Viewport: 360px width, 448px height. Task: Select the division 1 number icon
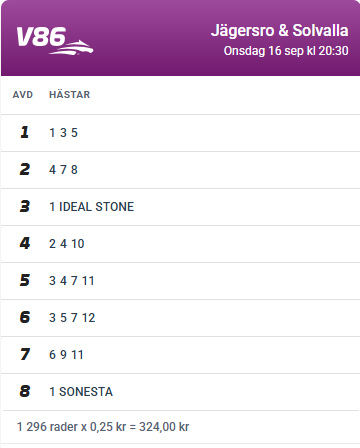pyautogui.click(x=24, y=132)
